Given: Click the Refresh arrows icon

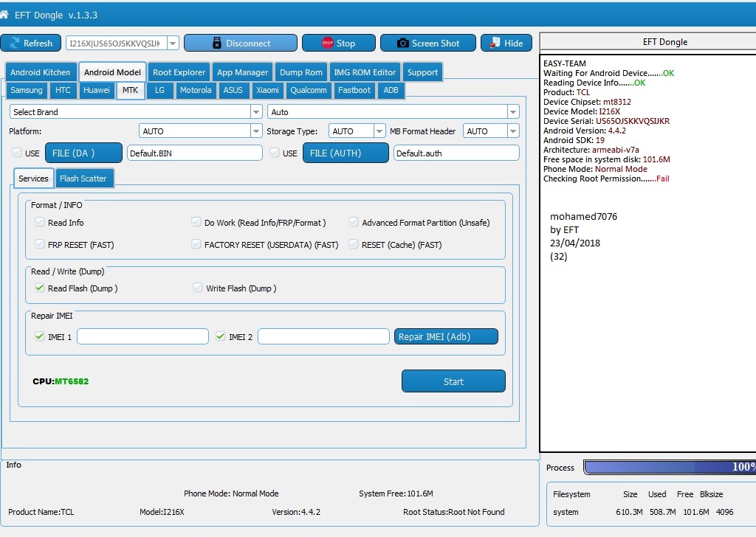Looking at the screenshot, I should (x=15, y=43).
